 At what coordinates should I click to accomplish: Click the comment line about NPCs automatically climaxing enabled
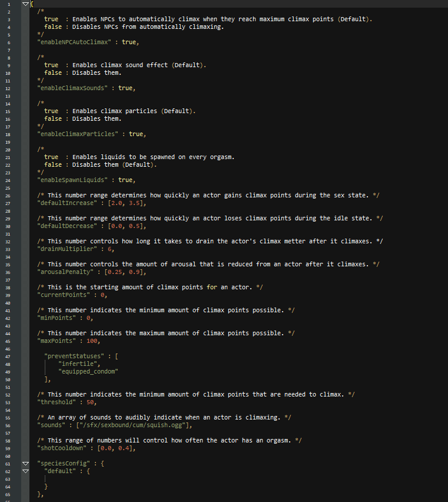(208, 19)
